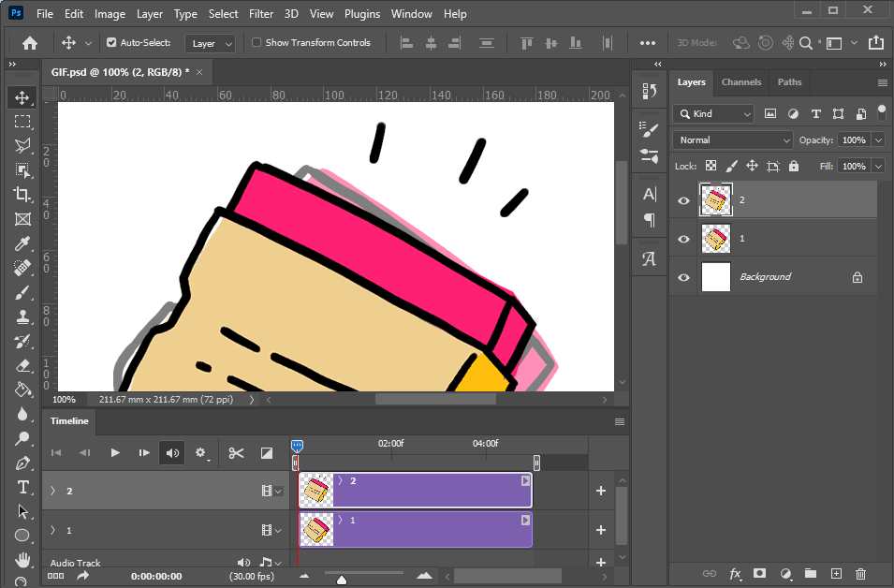The height and width of the screenshot is (588, 894).
Task: Click the scissors split-at-playhead icon
Action: [x=236, y=453]
